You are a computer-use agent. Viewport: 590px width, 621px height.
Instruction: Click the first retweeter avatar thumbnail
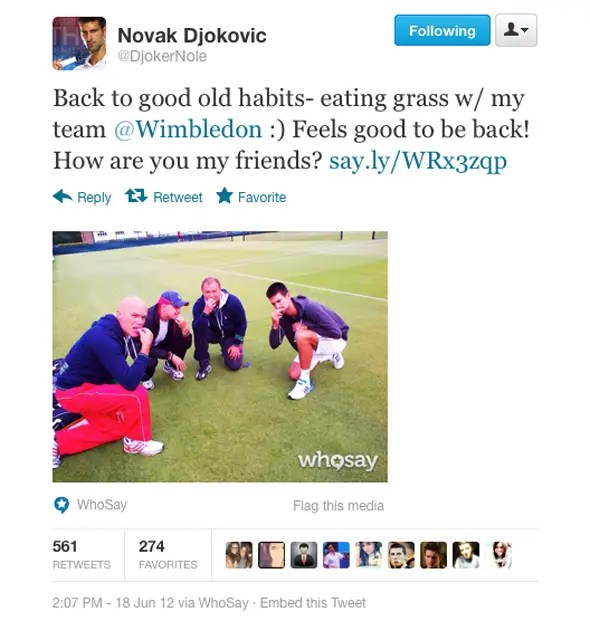239,555
